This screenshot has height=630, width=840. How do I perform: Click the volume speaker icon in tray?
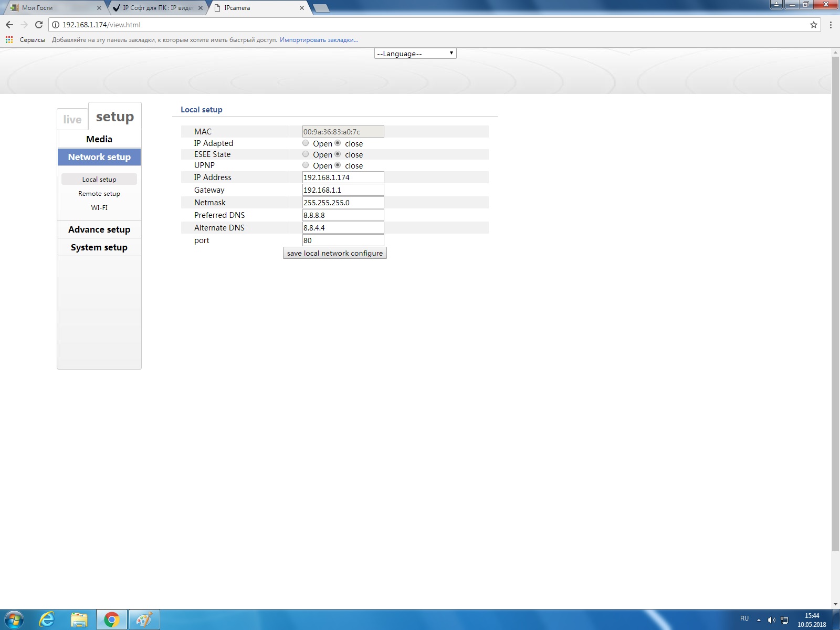(771, 620)
